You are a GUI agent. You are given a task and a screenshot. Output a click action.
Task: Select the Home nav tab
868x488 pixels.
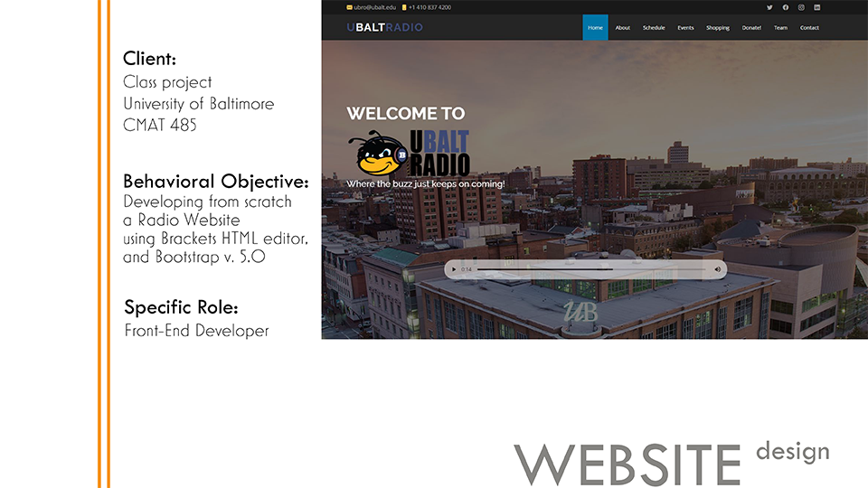point(595,27)
